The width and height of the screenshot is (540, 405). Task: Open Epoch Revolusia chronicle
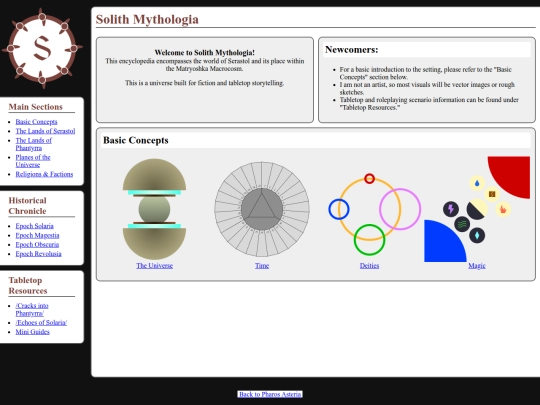click(38, 254)
